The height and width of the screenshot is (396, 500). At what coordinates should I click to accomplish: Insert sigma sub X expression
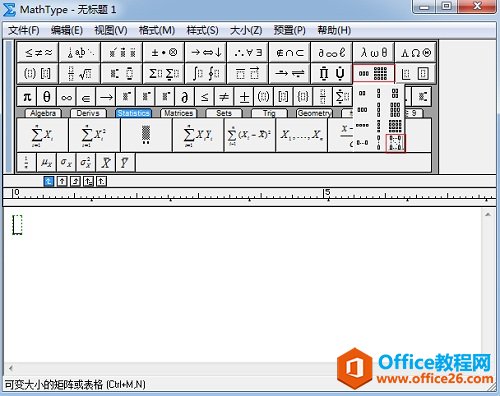(66, 163)
